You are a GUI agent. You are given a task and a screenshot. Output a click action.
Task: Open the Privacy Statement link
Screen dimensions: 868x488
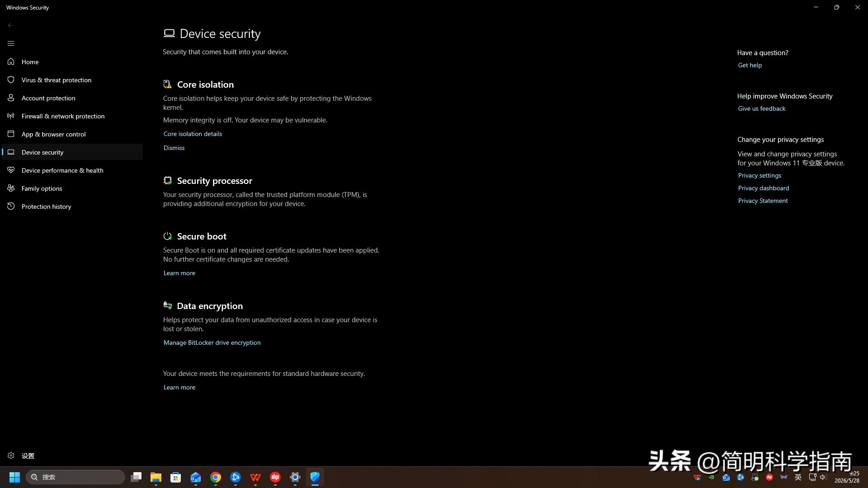coord(763,201)
